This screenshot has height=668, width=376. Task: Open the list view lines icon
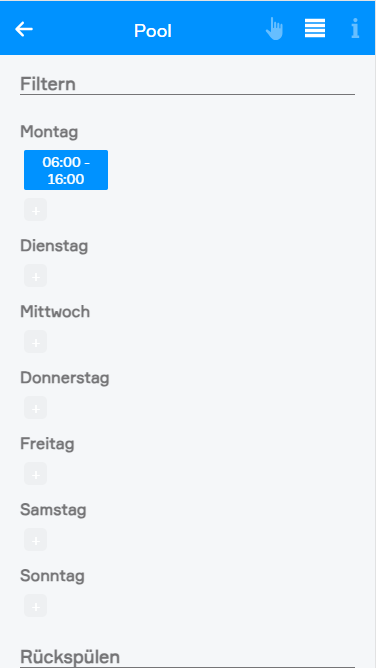click(315, 29)
